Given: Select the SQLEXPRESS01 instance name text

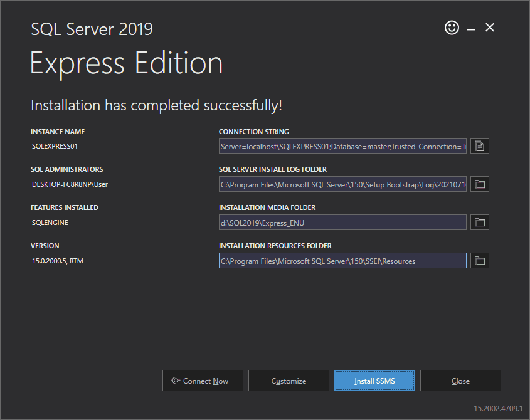Looking at the screenshot, I should (x=54, y=145).
